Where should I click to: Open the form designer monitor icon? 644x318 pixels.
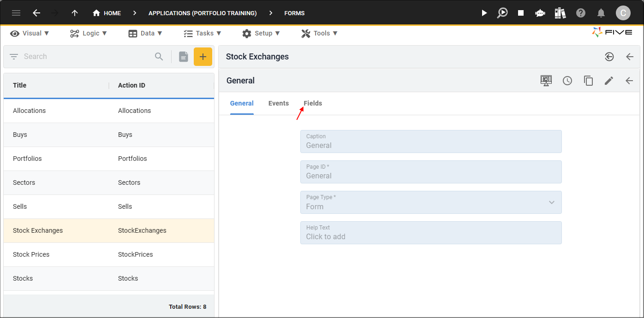click(546, 81)
